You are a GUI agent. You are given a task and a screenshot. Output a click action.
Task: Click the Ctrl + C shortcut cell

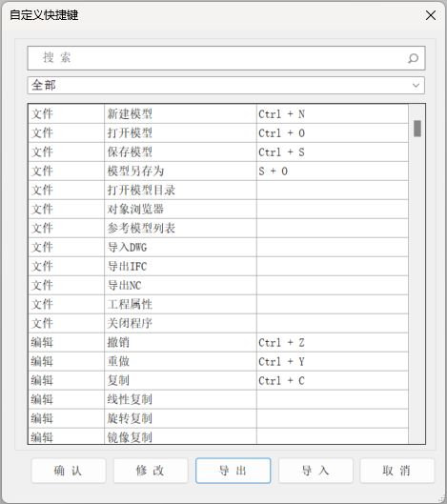pos(333,380)
